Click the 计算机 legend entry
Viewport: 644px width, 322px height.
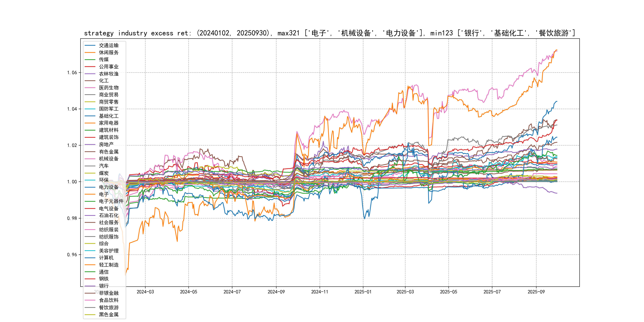[x=106, y=258]
